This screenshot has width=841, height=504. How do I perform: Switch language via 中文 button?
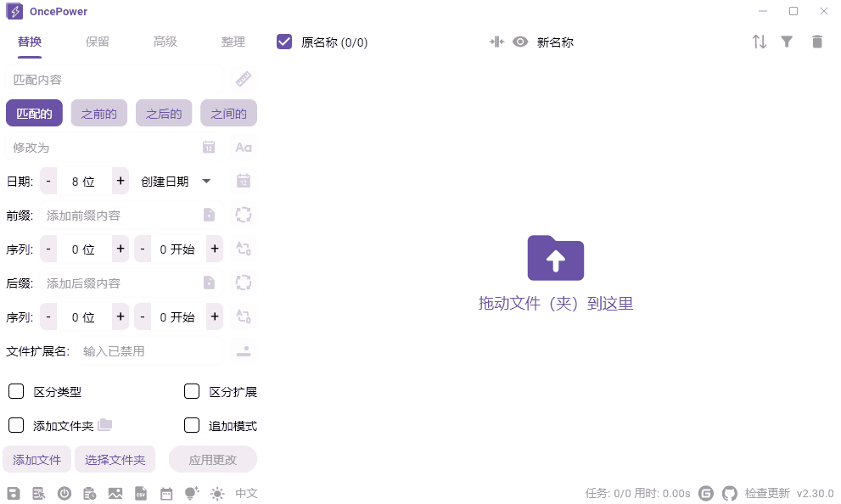pos(247,493)
